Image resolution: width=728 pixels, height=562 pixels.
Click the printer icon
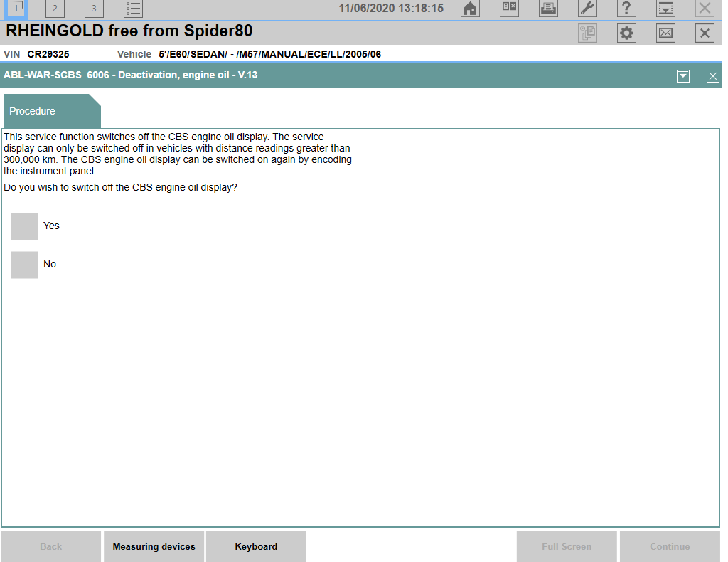click(x=548, y=9)
